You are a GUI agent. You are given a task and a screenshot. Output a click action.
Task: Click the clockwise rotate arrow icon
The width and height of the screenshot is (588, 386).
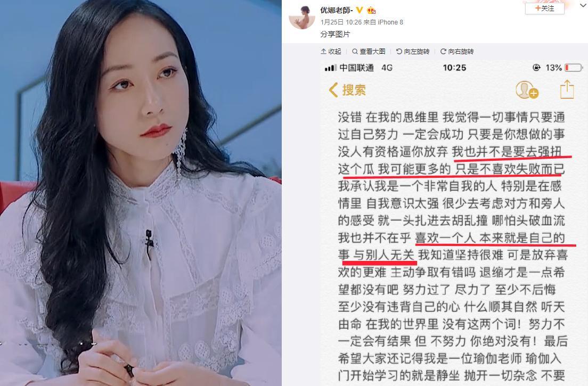coord(443,51)
